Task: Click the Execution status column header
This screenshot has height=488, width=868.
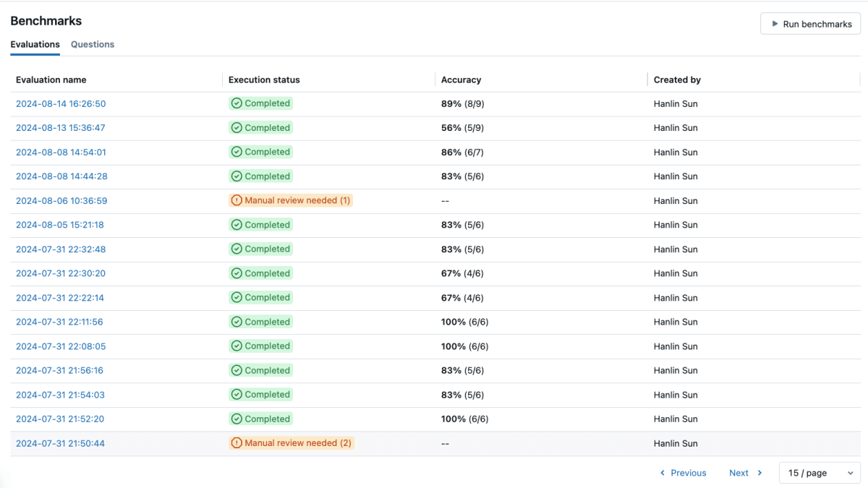Action: (x=264, y=80)
